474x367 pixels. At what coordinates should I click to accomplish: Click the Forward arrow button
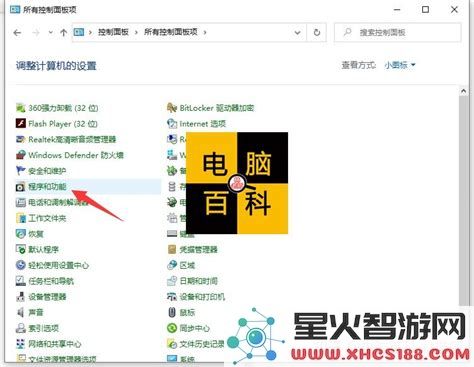(36, 33)
